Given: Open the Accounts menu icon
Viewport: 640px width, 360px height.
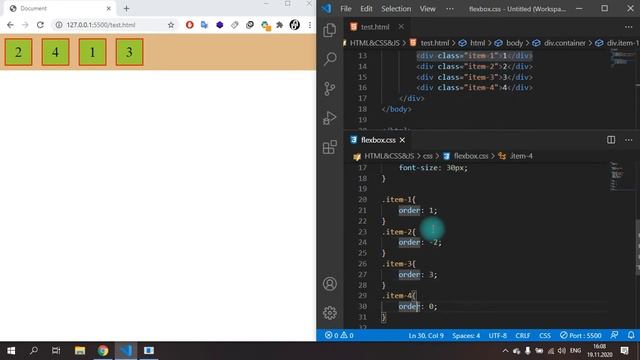Looking at the screenshot, I should click(x=329, y=284).
